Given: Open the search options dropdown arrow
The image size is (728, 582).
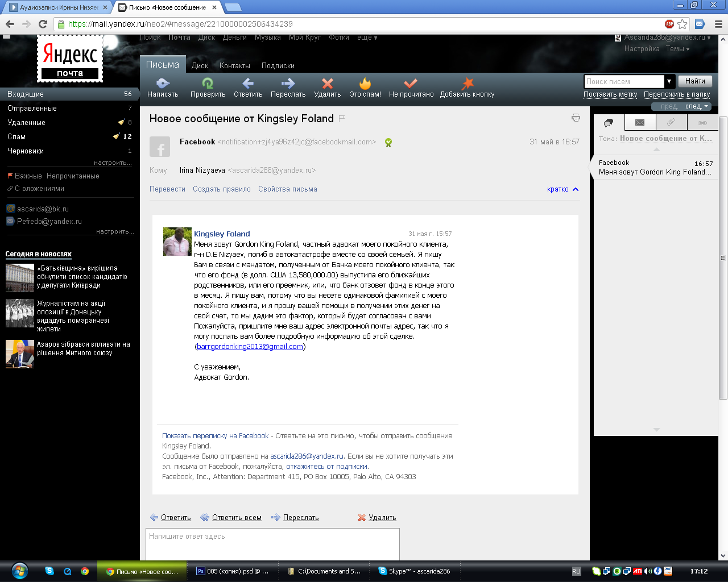Looking at the screenshot, I should pyautogui.click(x=669, y=81).
